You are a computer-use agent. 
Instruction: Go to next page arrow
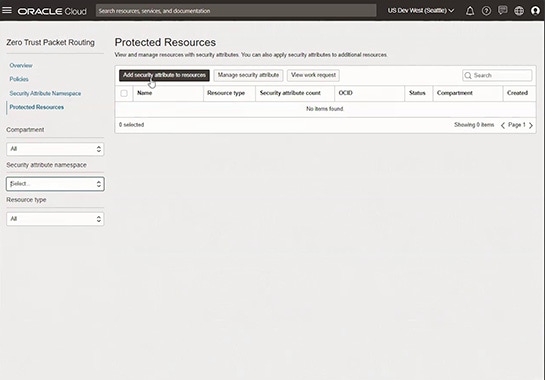(x=531, y=125)
